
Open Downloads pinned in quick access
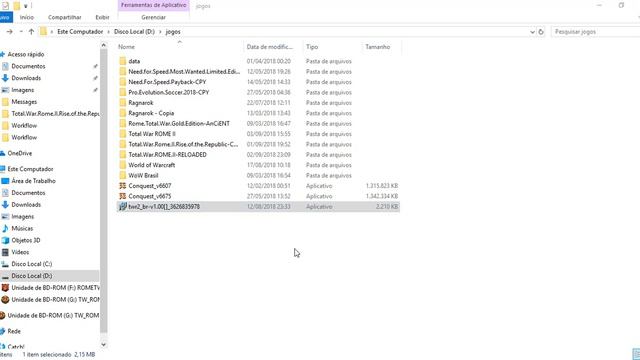pos(26,78)
